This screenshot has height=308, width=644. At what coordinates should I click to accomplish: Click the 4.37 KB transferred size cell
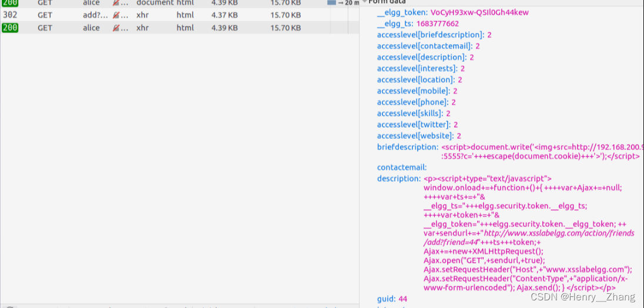[224, 16]
